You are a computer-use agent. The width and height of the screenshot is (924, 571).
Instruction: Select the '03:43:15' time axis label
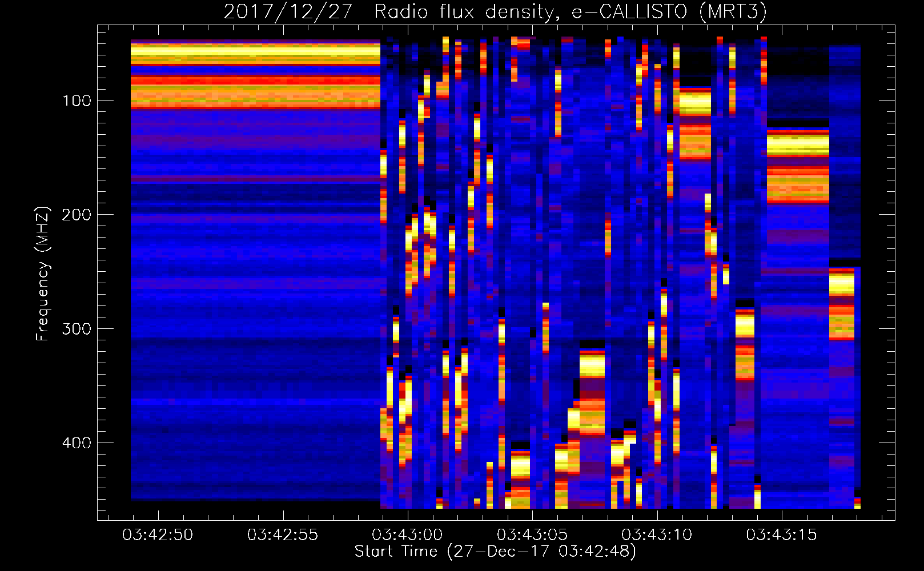tap(781, 535)
